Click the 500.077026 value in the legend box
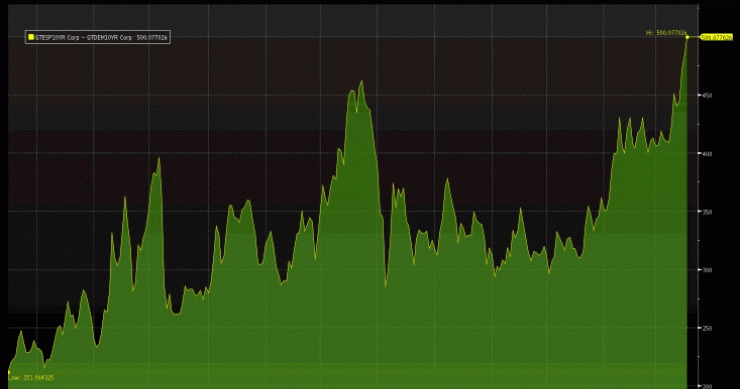 click(152, 37)
